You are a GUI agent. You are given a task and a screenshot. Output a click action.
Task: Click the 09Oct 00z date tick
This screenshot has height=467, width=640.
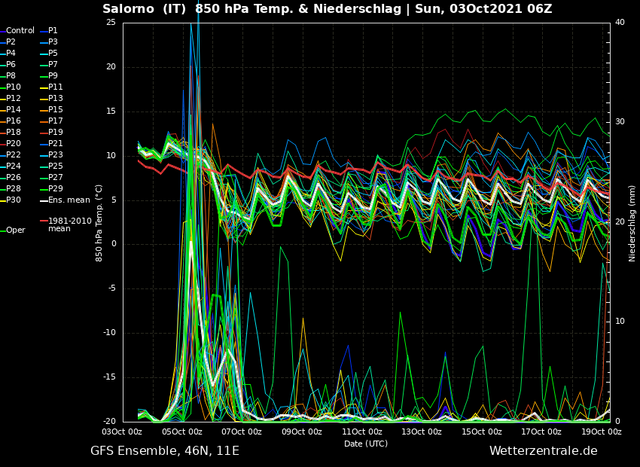tap(303, 431)
